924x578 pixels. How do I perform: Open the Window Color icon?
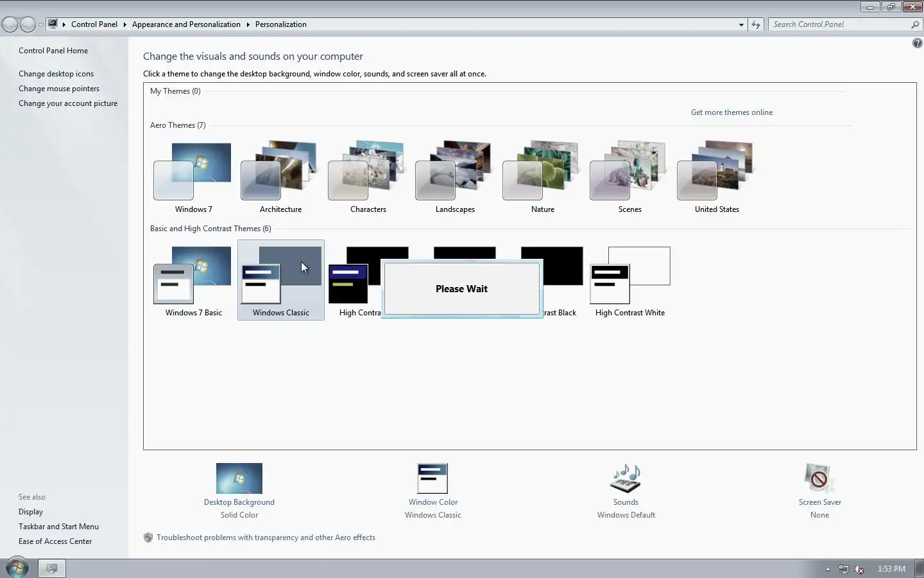(432, 478)
